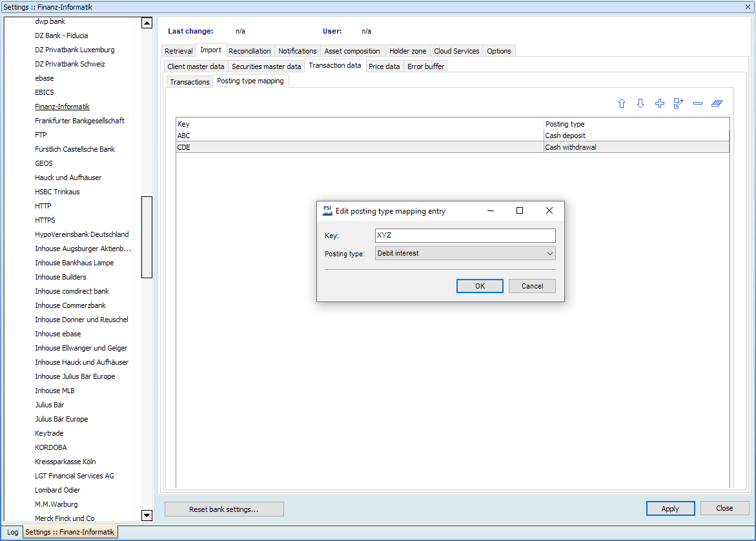Click the move entry down arrow icon

(640, 103)
